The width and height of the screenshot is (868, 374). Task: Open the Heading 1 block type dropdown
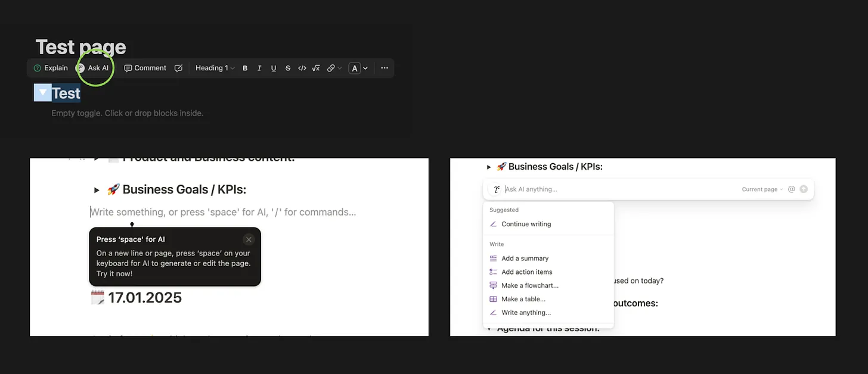[215, 68]
